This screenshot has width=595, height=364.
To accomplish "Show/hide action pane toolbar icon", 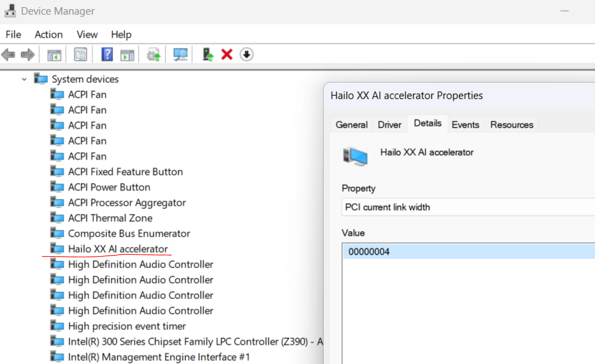I will [x=127, y=55].
